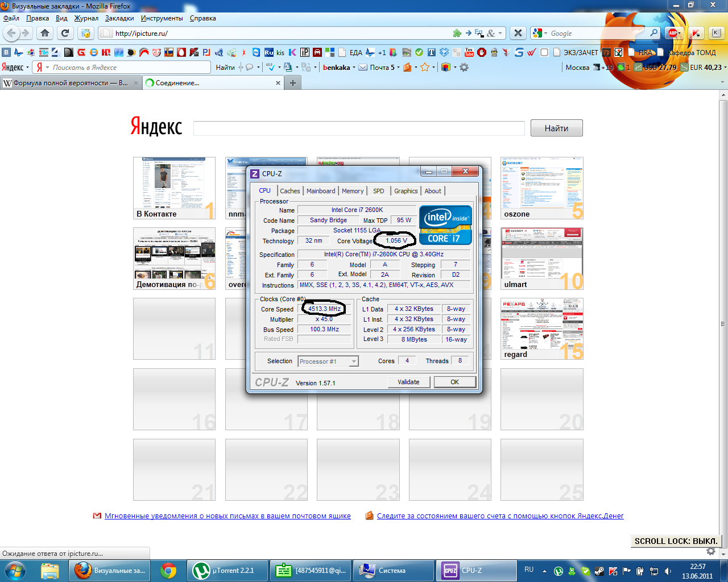
Task: Open the Закладки menu
Action: [119, 18]
